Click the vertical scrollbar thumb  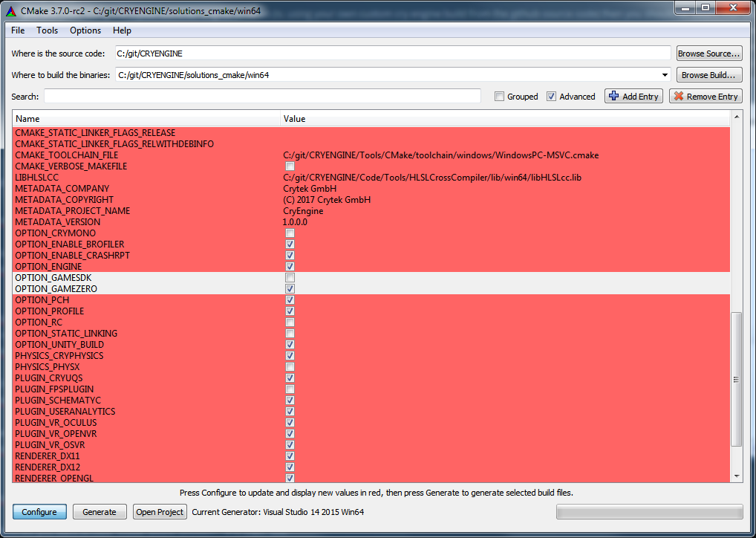[x=736, y=380]
